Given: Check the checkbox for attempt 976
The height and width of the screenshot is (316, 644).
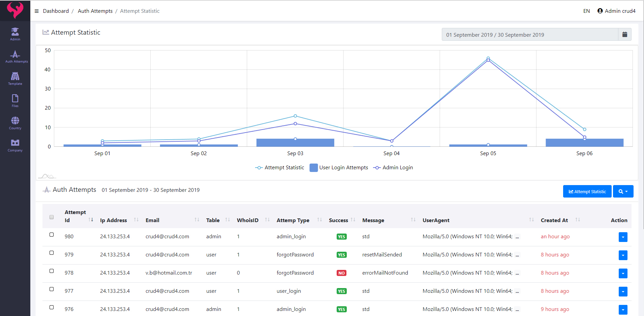Looking at the screenshot, I should point(52,307).
